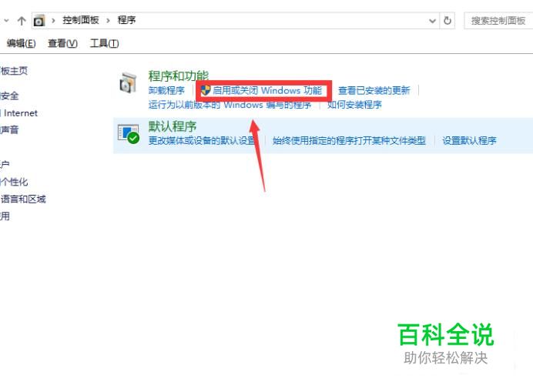The width and height of the screenshot is (533, 392).
Task: Open the 编辑(E) menu
Action: [21, 44]
